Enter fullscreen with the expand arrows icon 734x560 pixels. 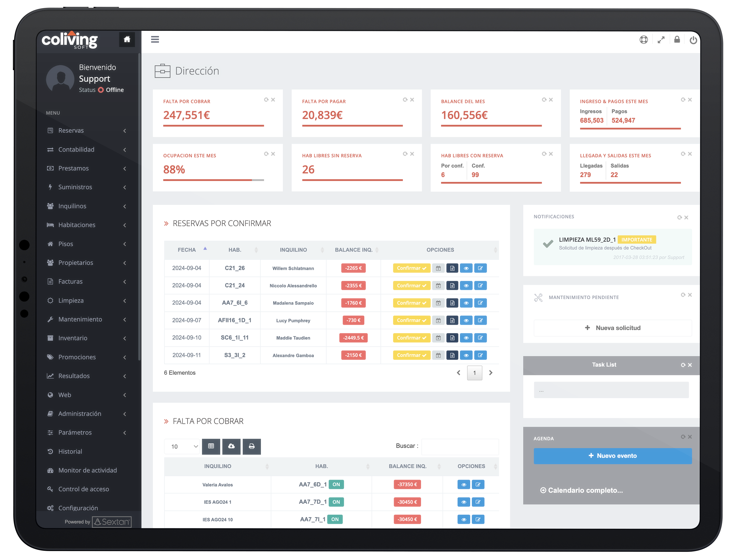[661, 40]
